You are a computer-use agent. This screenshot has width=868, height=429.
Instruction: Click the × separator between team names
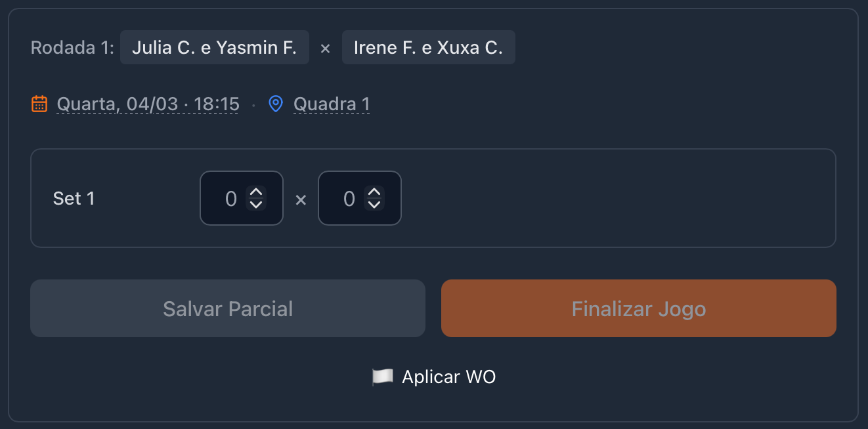click(x=325, y=48)
